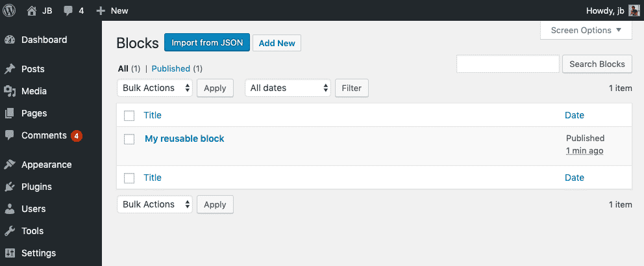Click the Settings sliders icon
The image size is (644, 266).
pos(10,253)
